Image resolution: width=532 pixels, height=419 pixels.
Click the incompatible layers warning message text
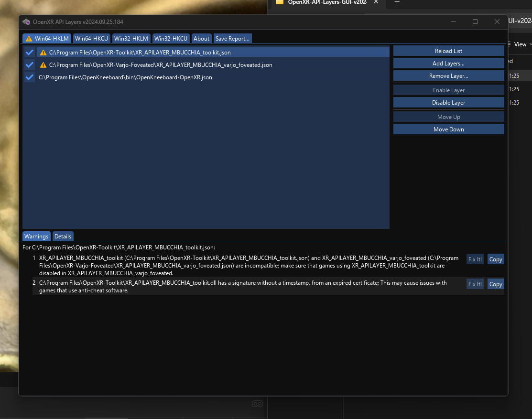[x=249, y=266]
